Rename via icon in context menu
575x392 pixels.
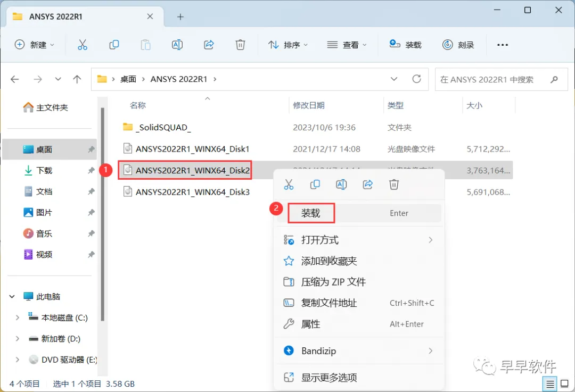tap(341, 184)
